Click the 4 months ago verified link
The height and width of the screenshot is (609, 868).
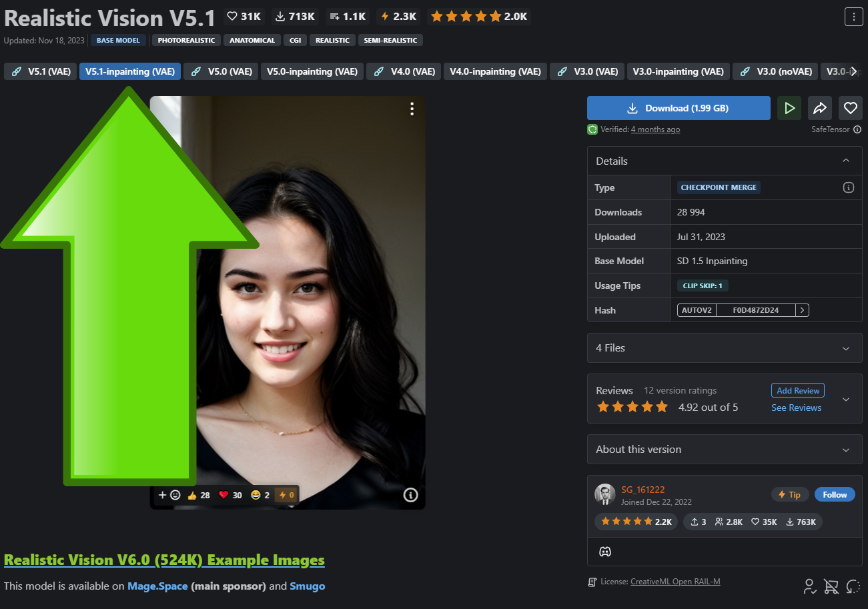(x=655, y=129)
